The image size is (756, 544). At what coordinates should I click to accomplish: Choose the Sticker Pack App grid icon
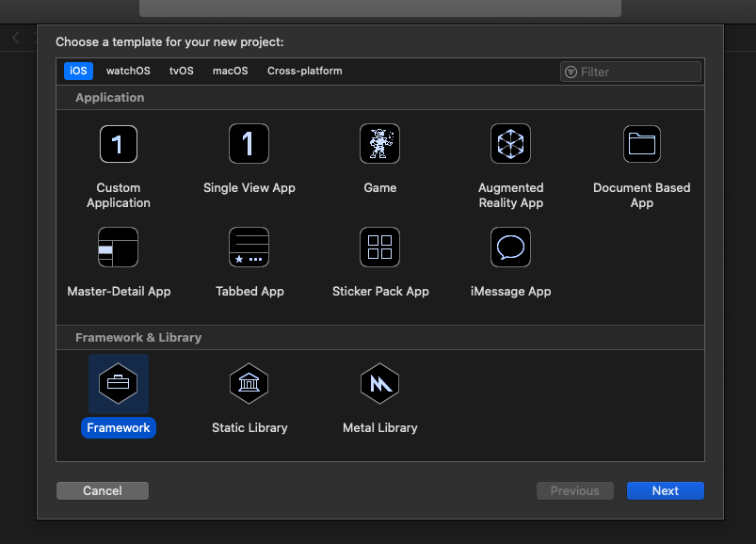tap(380, 248)
